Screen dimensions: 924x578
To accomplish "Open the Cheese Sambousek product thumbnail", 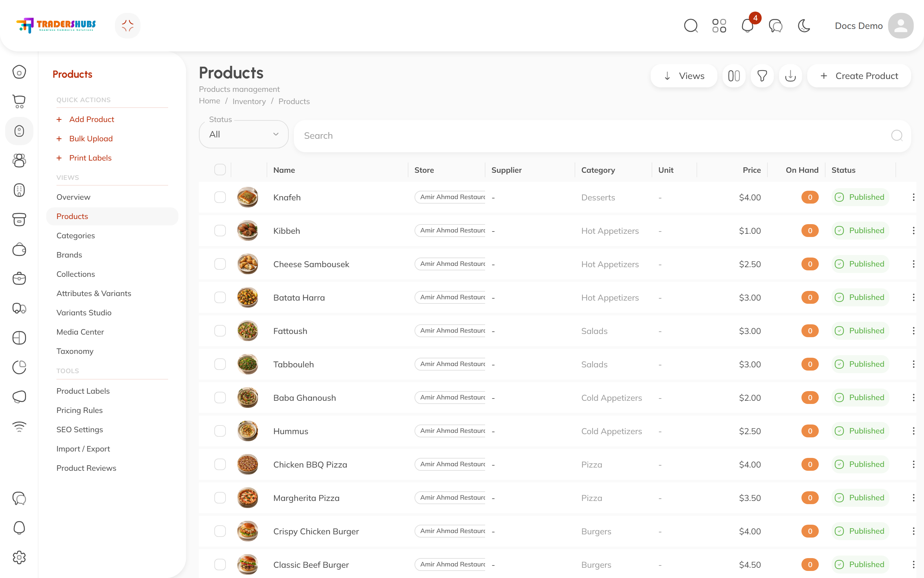I will (x=247, y=264).
